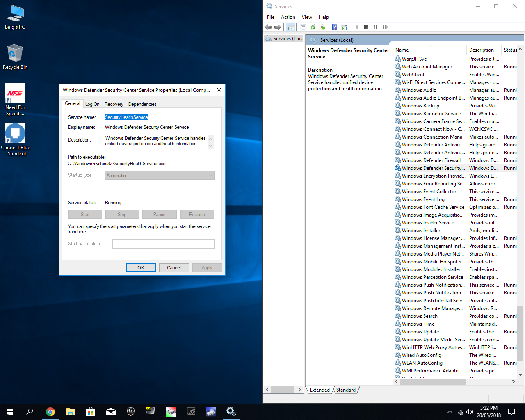Click services list vertical scrollbar down arrow
Viewport: 525px width, 420px height.
click(x=520, y=374)
